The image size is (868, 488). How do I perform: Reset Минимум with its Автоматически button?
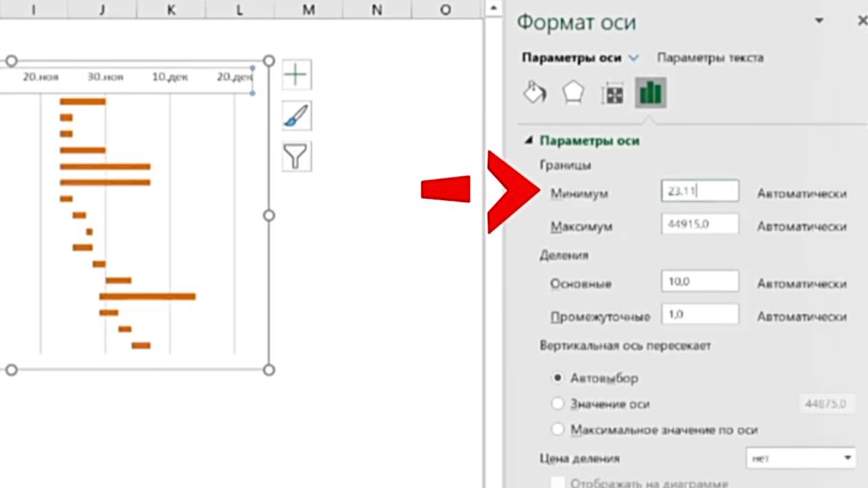pyautogui.click(x=801, y=194)
